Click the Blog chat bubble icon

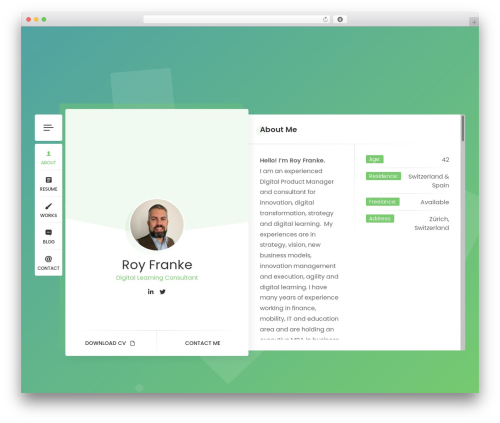pyautogui.click(x=49, y=233)
